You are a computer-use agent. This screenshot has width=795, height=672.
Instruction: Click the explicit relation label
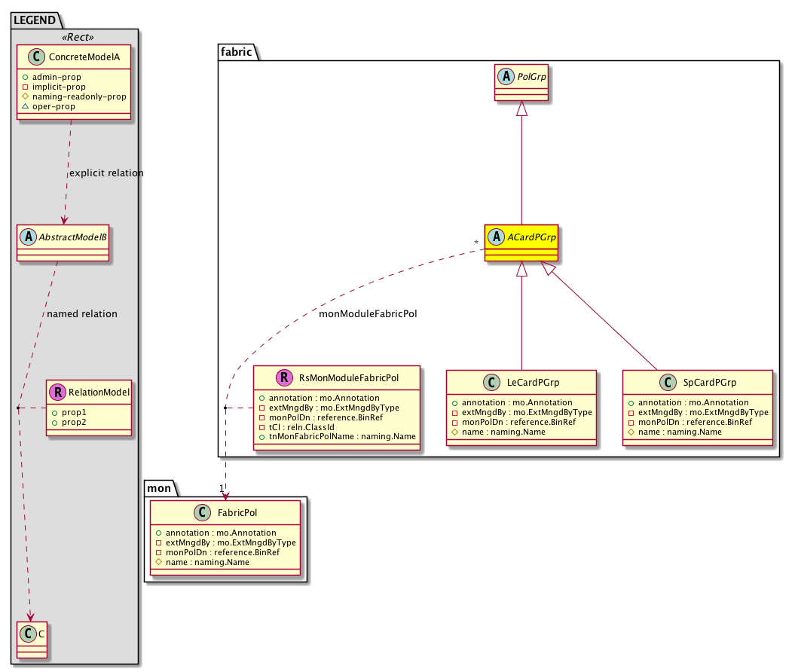click(105, 173)
